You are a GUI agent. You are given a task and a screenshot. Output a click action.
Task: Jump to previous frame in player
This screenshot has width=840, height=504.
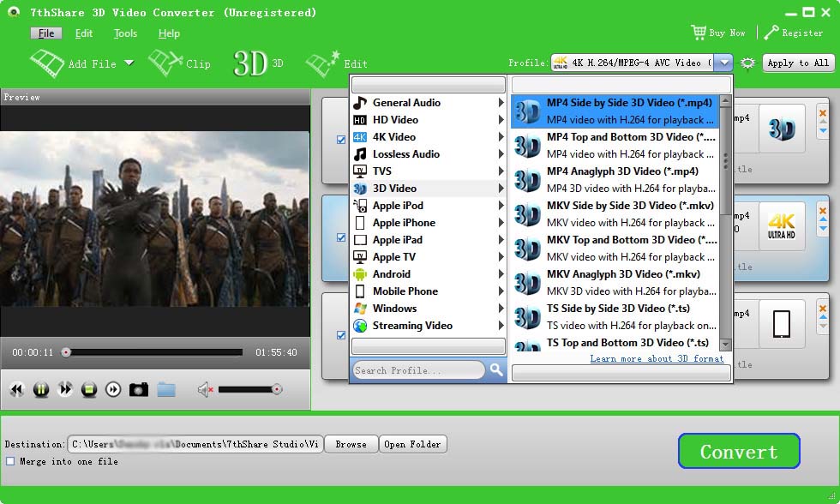click(x=17, y=389)
